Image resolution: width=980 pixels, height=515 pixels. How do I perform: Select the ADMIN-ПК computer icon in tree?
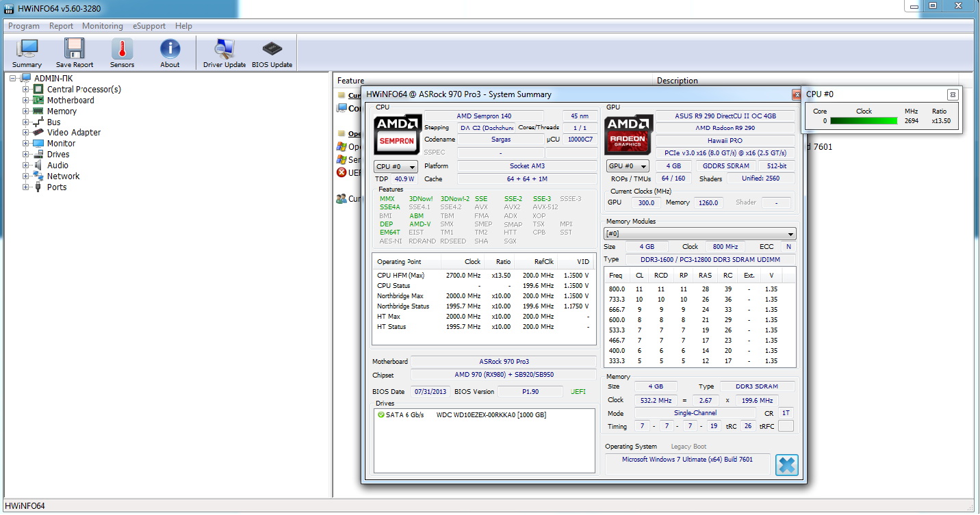point(26,78)
